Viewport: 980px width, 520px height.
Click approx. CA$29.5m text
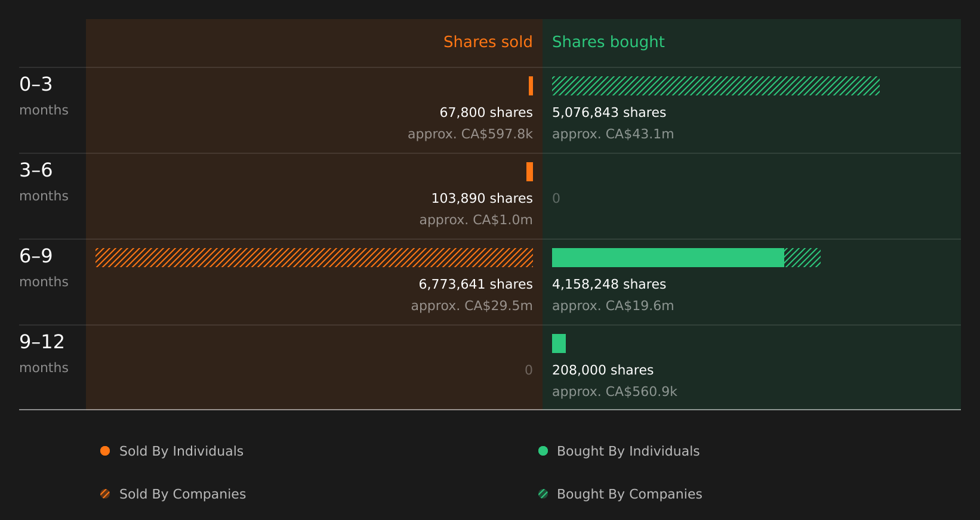point(471,306)
